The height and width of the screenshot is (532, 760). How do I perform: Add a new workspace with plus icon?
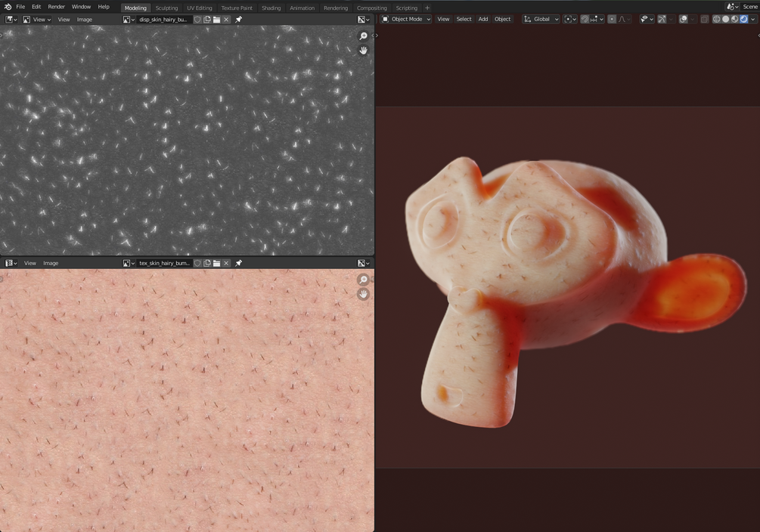tap(427, 8)
